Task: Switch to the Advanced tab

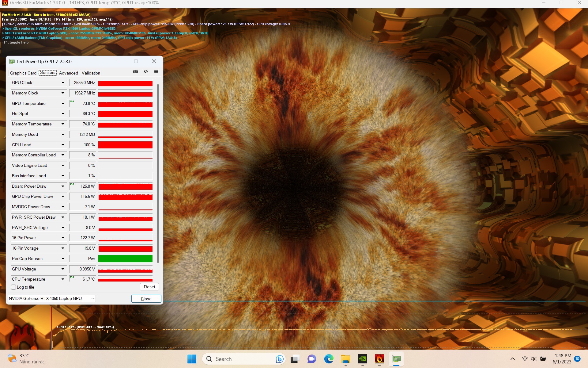Action: [68, 73]
